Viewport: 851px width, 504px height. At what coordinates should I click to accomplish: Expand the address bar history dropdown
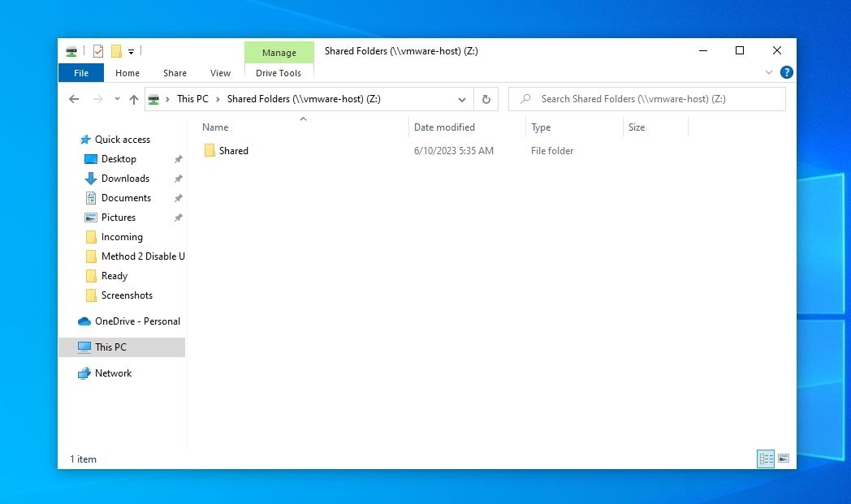point(462,100)
